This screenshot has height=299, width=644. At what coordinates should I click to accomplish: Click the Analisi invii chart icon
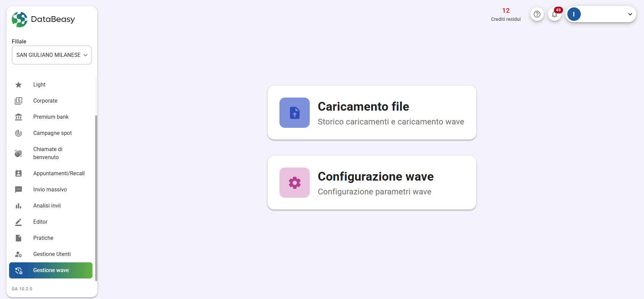point(18,205)
